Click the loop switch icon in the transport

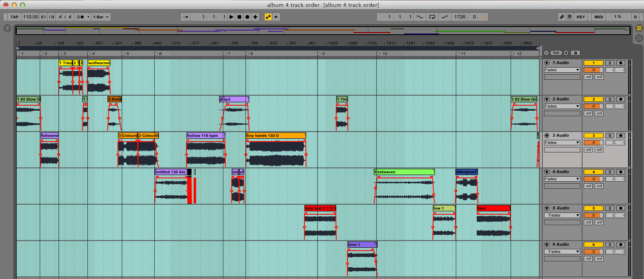(433, 17)
